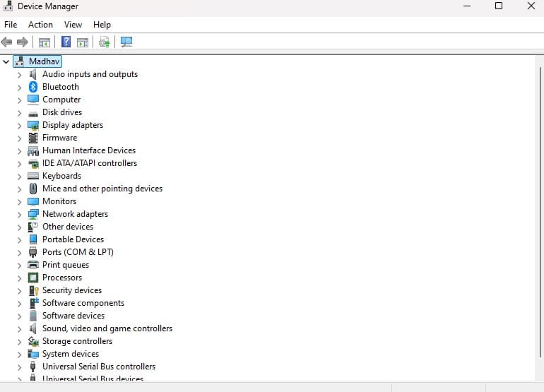Select the Keyboards icon
Image resolution: width=544 pixels, height=392 pixels.
pyautogui.click(x=33, y=176)
